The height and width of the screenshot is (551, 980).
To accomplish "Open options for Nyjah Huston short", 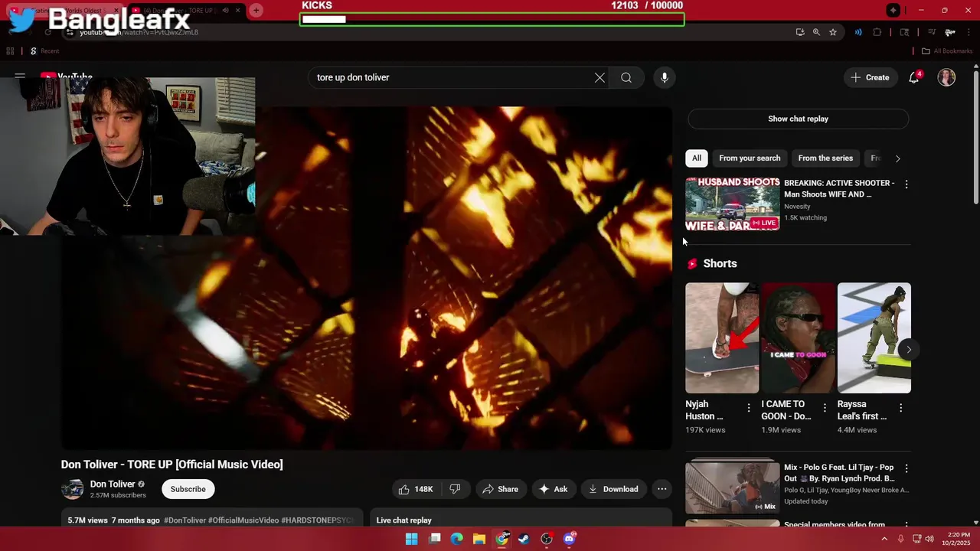I will coord(749,408).
